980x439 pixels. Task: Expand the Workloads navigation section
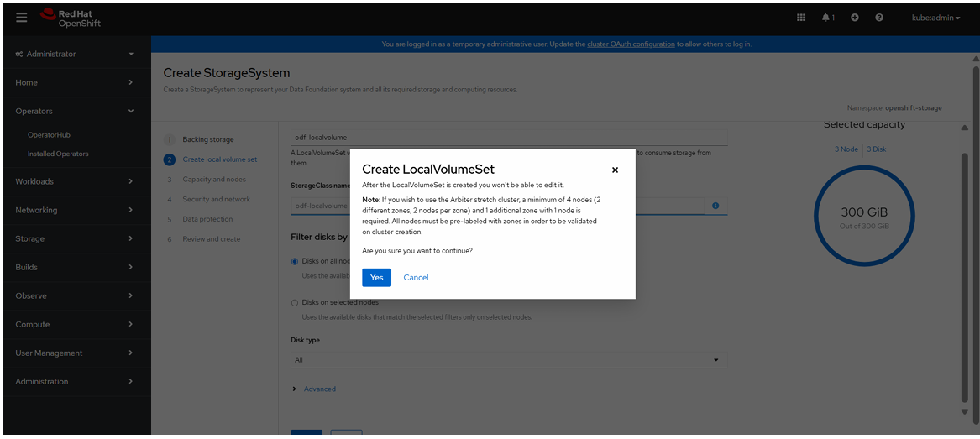76,181
